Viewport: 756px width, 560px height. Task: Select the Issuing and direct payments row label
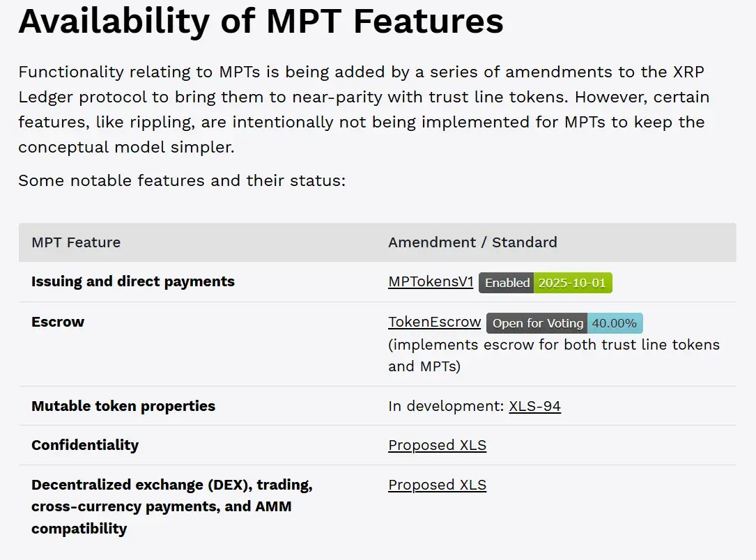[133, 282]
